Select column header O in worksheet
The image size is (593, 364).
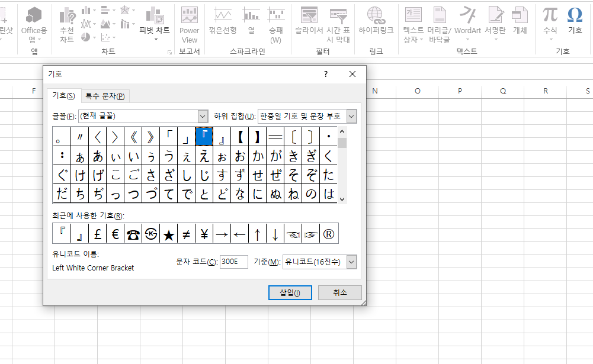pyautogui.click(x=418, y=91)
